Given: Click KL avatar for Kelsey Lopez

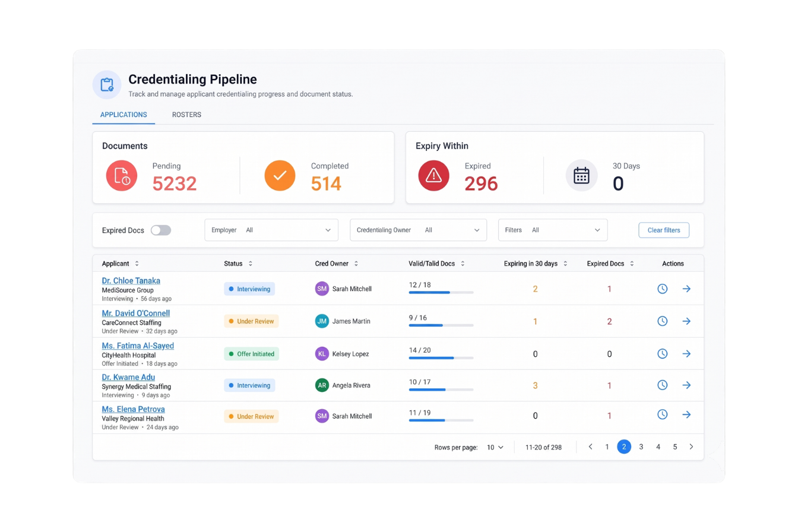Looking at the screenshot, I should pos(322,354).
